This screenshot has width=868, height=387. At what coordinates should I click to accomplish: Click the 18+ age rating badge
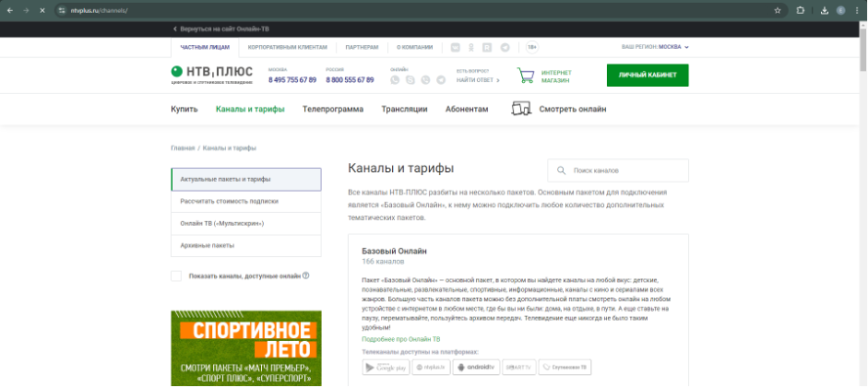point(532,48)
